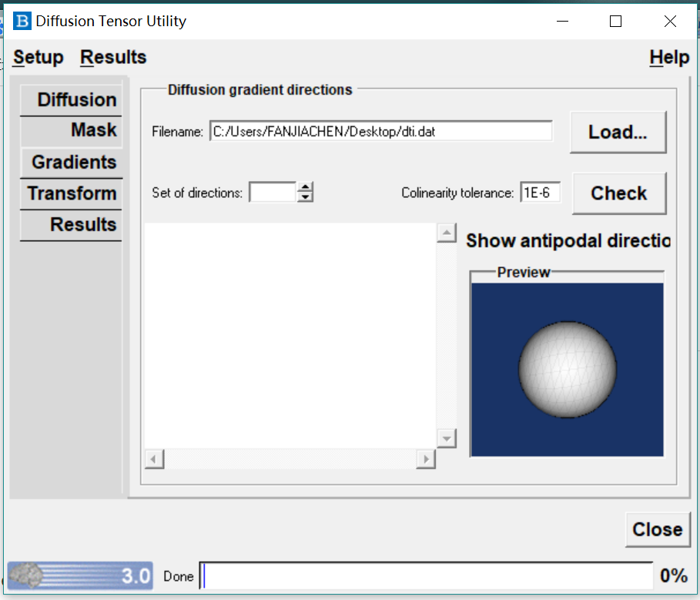Select the Transform tab in sidebar
Image resolution: width=700 pixels, height=600 pixels.
tap(72, 193)
